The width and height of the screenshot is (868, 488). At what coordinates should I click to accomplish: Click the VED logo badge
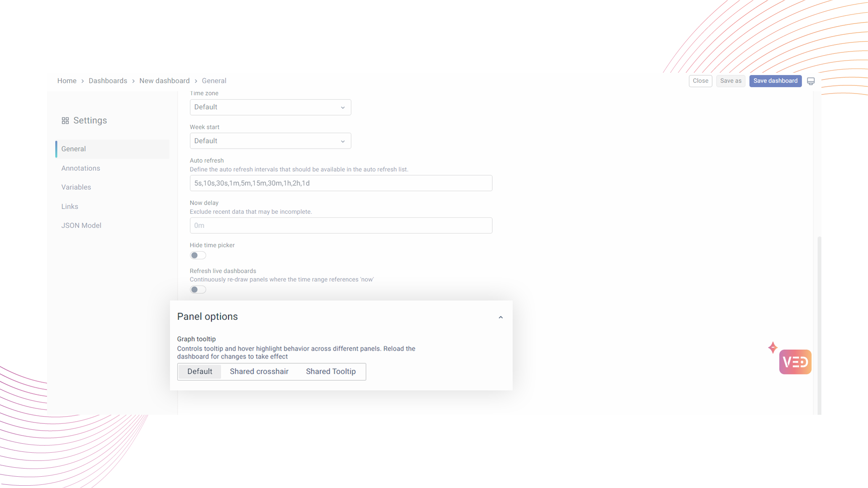point(795,362)
